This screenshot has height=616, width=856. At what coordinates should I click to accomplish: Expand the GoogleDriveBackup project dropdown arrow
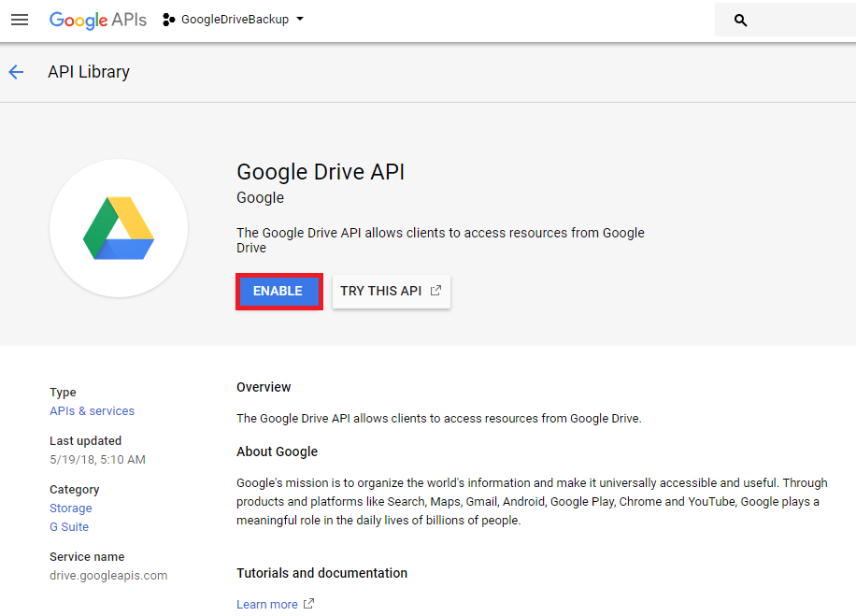tap(300, 19)
